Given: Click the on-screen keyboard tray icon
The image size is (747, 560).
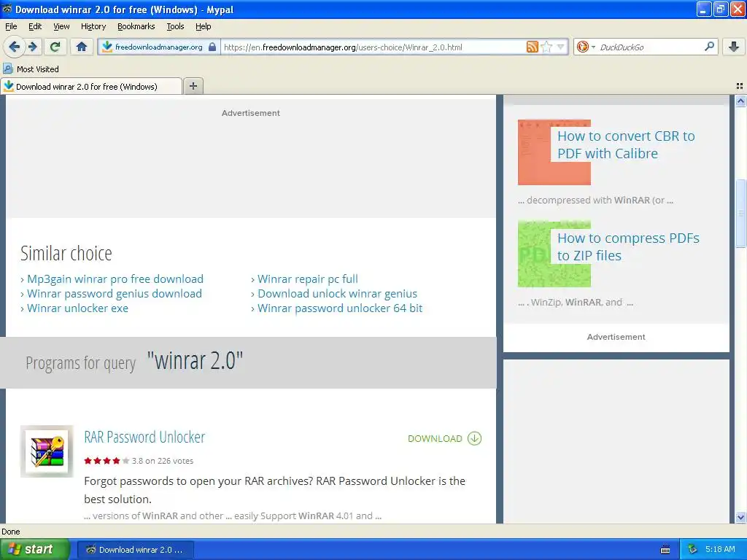Looking at the screenshot, I should 665,550.
